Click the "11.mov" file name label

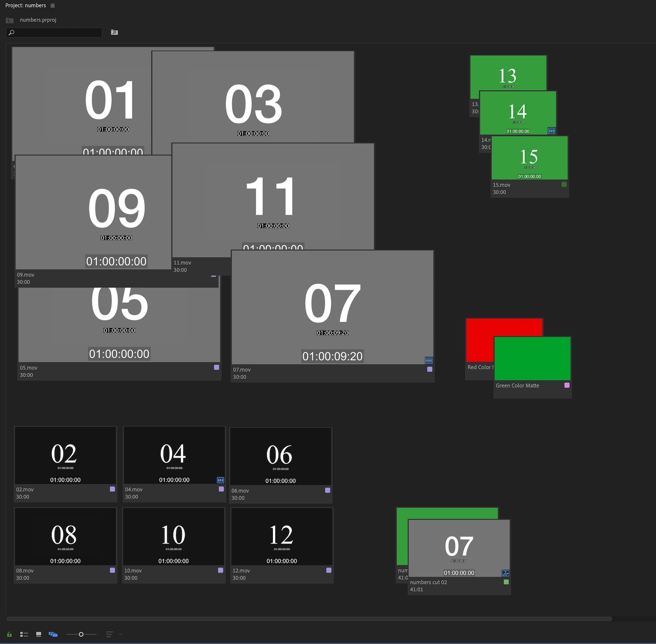(x=182, y=263)
